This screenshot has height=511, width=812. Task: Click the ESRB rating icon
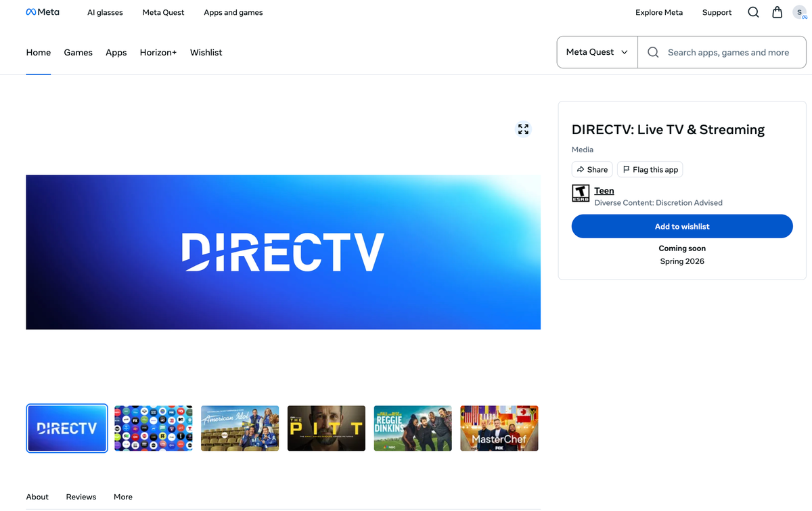pos(580,193)
